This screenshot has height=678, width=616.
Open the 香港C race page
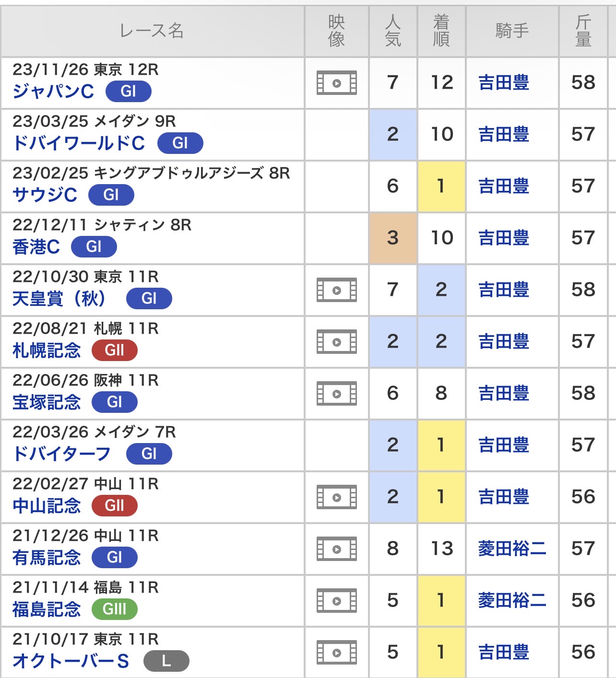(x=36, y=246)
